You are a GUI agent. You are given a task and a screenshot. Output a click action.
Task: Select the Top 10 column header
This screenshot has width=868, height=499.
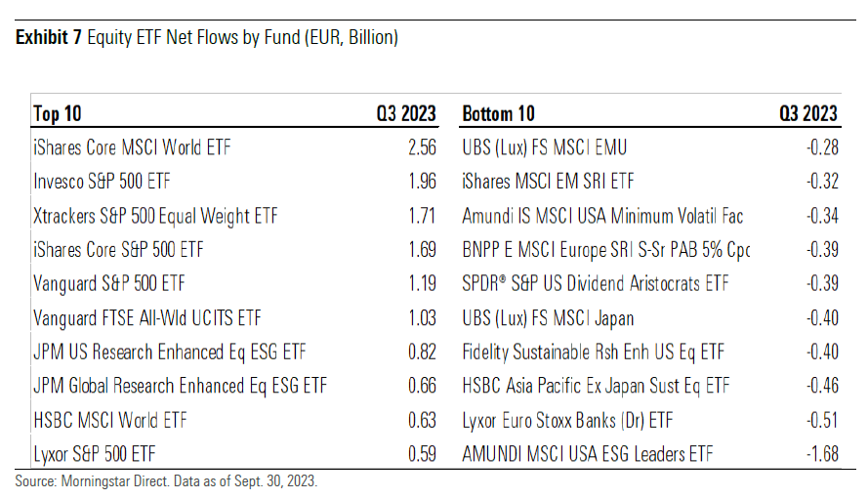tap(59, 114)
